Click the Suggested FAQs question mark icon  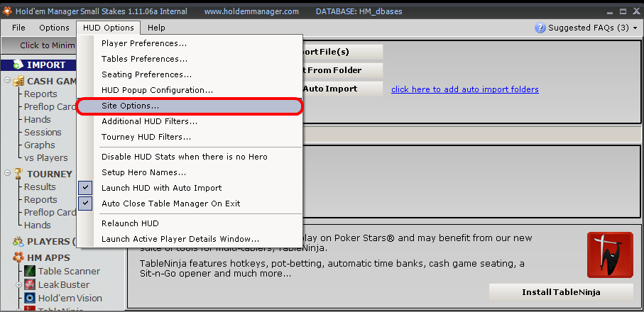[x=540, y=28]
